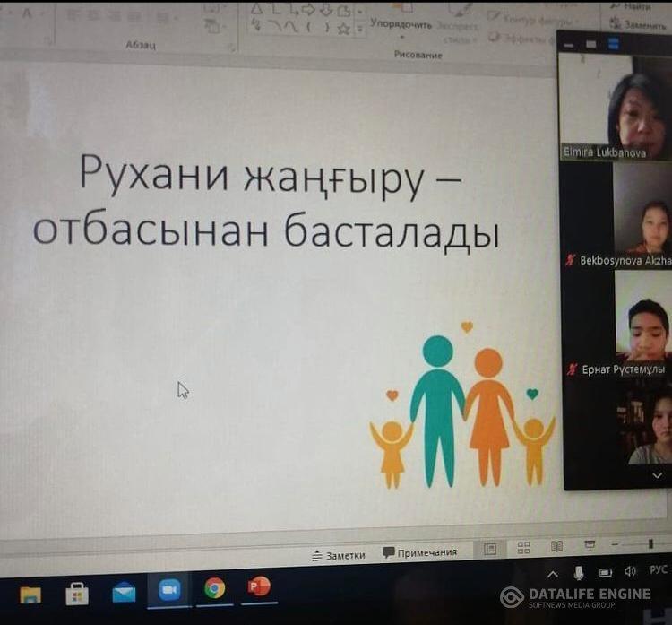Open Эффекты фигуры shape effects menu
Image resolution: width=672 pixels, height=625 pixels.
pos(523,39)
